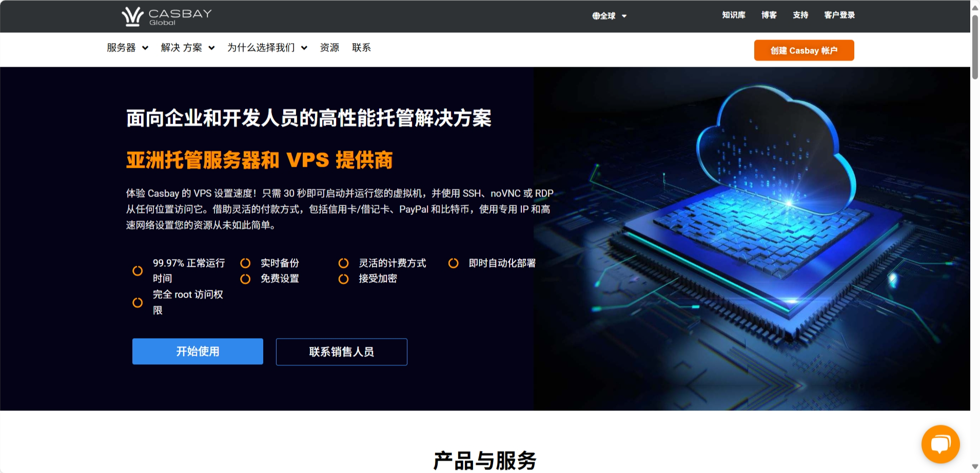Click the orange circle beside 实时备份
Image resolution: width=980 pixels, height=473 pixels.
[x=245, y=263]
